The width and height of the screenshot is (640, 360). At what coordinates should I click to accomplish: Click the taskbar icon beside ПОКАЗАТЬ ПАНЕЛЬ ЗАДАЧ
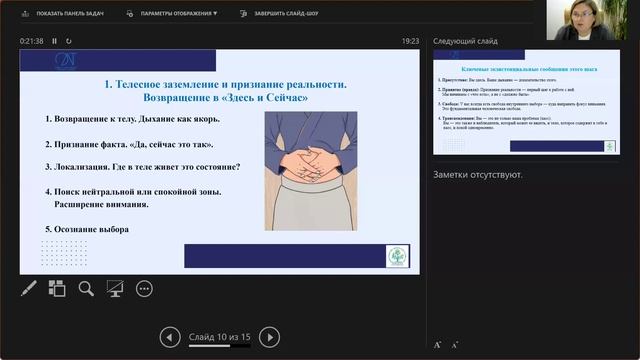tap(25, 13)
